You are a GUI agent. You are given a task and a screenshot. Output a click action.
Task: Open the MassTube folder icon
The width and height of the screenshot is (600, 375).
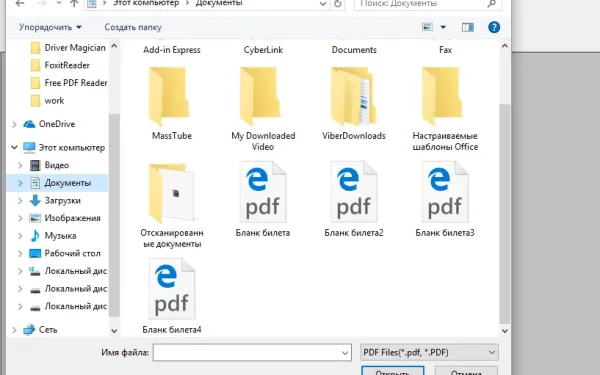click(169, 96)
